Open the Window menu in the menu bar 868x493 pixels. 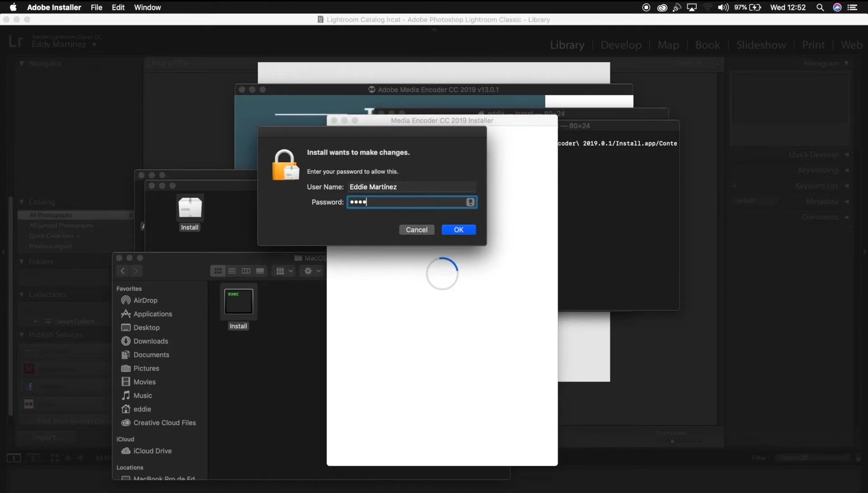point(147,7)
